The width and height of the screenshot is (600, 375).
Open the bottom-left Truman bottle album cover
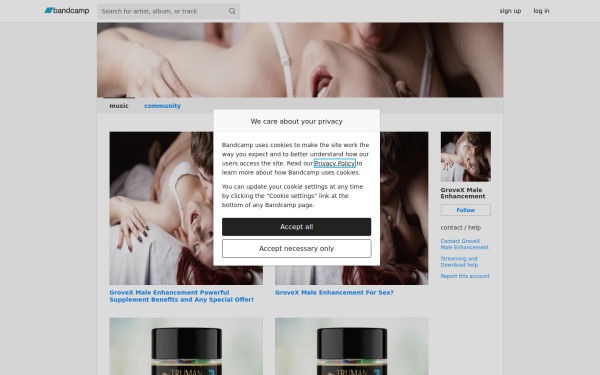186,346
